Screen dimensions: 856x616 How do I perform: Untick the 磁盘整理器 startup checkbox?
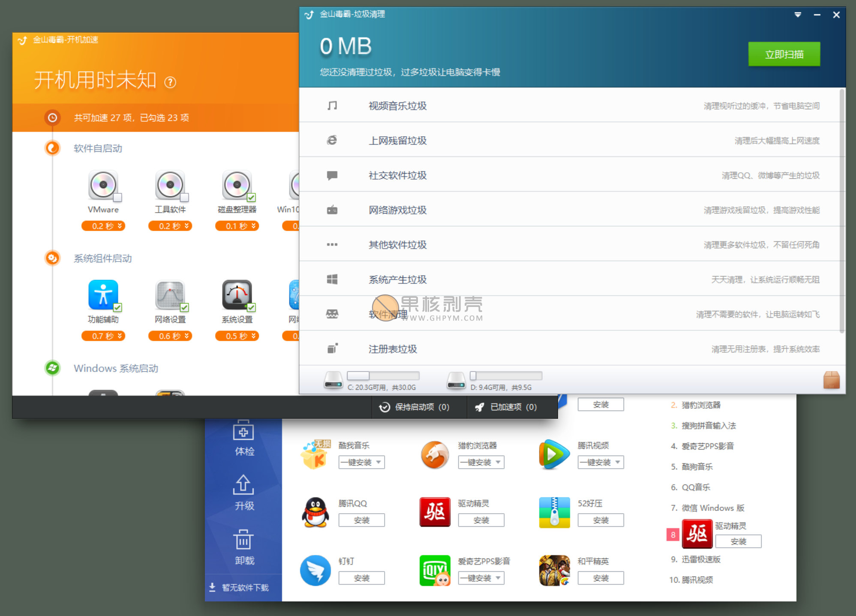tap(251, 197)
